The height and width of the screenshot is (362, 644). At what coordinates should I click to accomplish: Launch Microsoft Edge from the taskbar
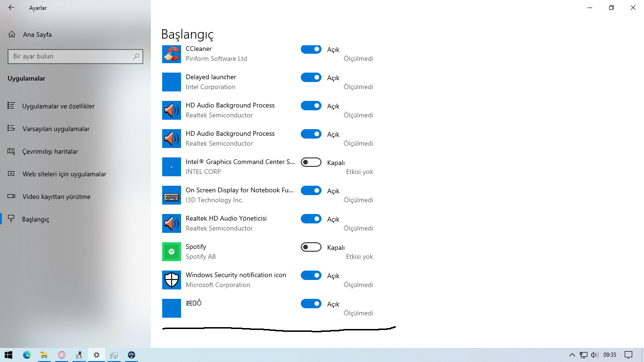pos(27,355)
